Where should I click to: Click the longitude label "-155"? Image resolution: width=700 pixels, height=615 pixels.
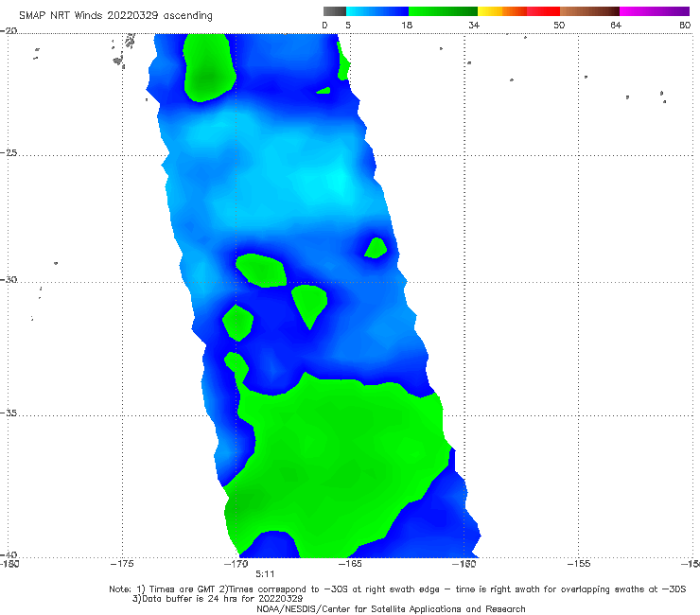click(x=579, y=564)
